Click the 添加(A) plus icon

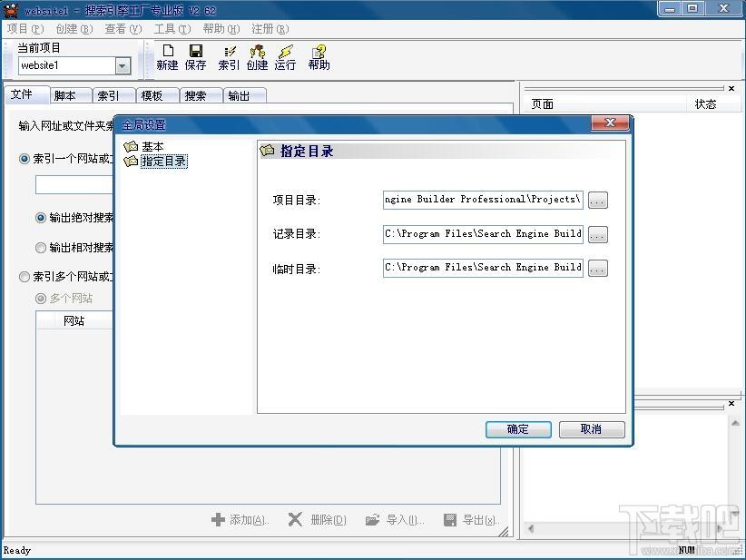click(x=218, y=519)
